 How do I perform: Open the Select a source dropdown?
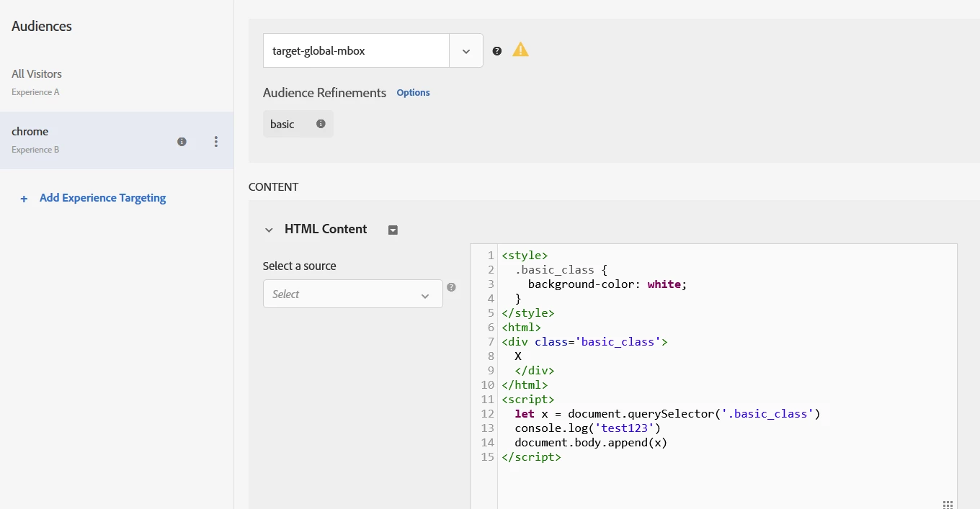click(352, 294)
